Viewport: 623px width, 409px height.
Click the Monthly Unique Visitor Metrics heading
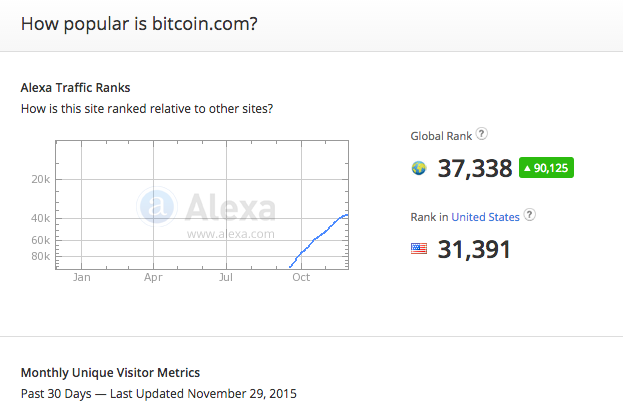110,372
